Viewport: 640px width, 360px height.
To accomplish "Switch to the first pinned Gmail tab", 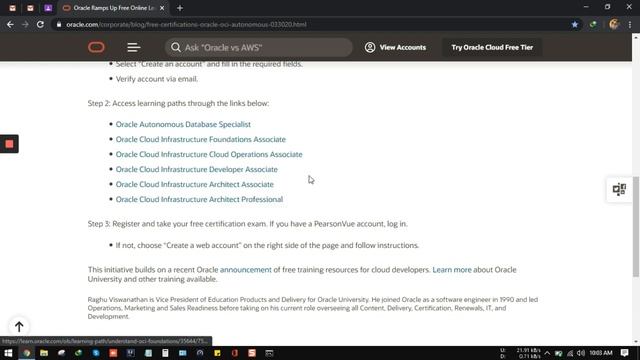I will pos(12,8).
